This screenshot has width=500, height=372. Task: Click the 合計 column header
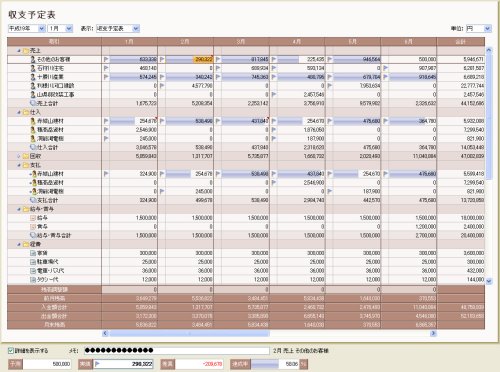(x=460, y=42)
